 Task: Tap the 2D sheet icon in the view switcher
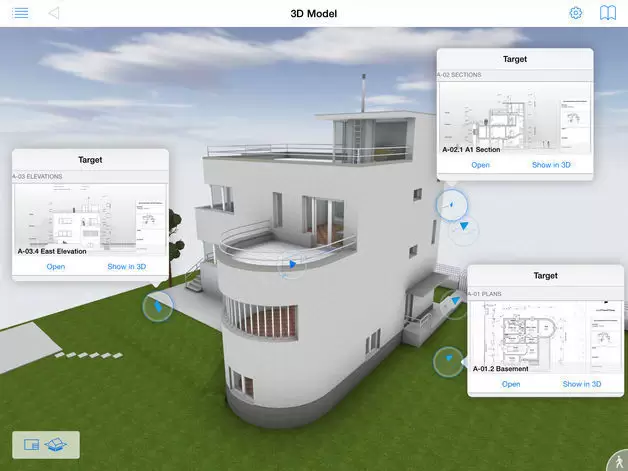click(x=31, y=445)
